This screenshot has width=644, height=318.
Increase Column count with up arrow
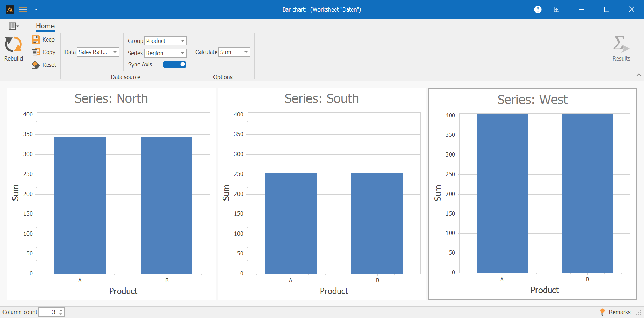tap(61, 310)
